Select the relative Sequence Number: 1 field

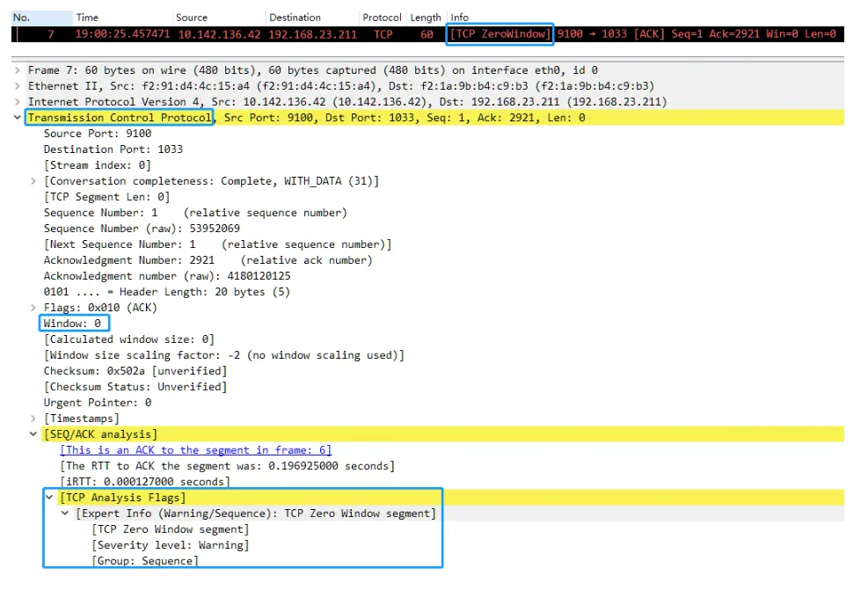tap(195, 213)
